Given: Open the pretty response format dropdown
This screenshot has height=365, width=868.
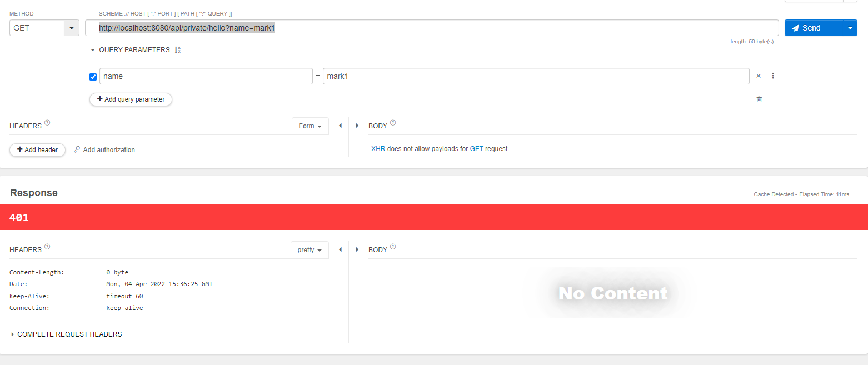Looking at the screenshot, I should [x=310, y=250].
